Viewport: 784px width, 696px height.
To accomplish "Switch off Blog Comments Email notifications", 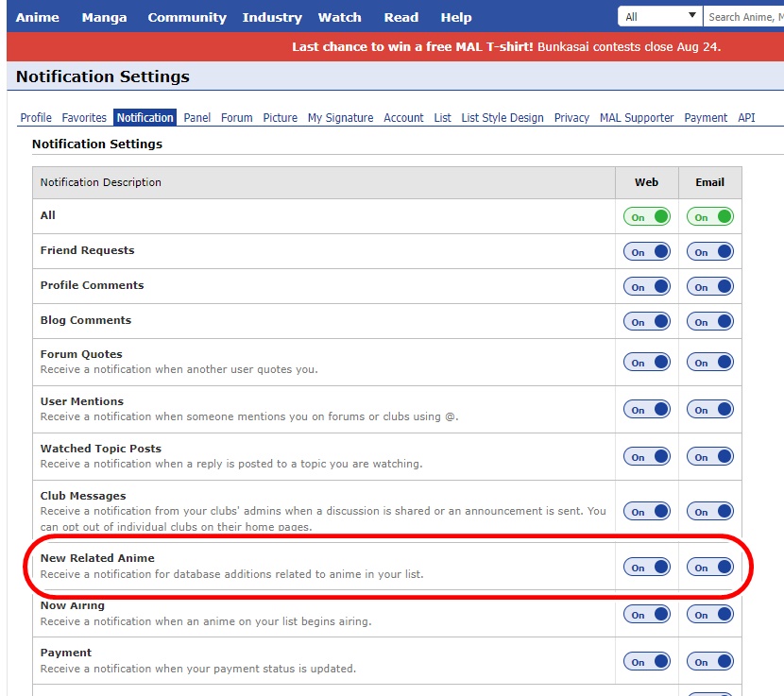I will (x=710, y=321).
